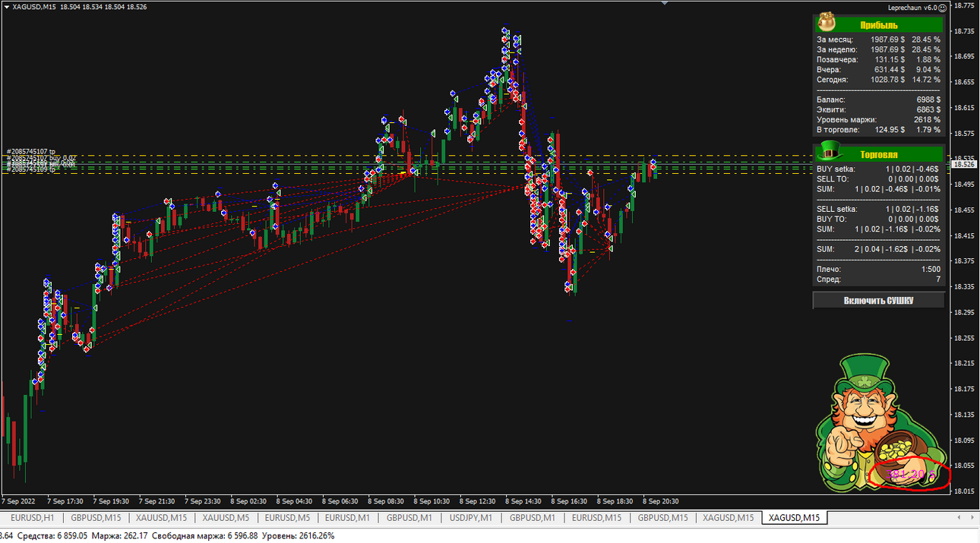Click the 7 Sep 2022 time axis label
The width and height of the screenshot is (980, 543).
click(x=19, y=501)
